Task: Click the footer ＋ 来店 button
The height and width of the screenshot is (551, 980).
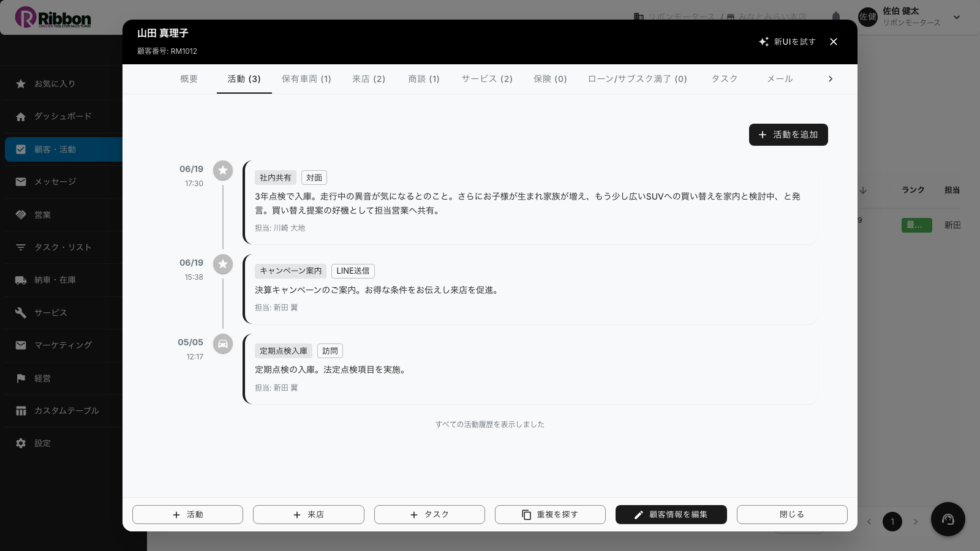Action: click(x=309, y=515)
